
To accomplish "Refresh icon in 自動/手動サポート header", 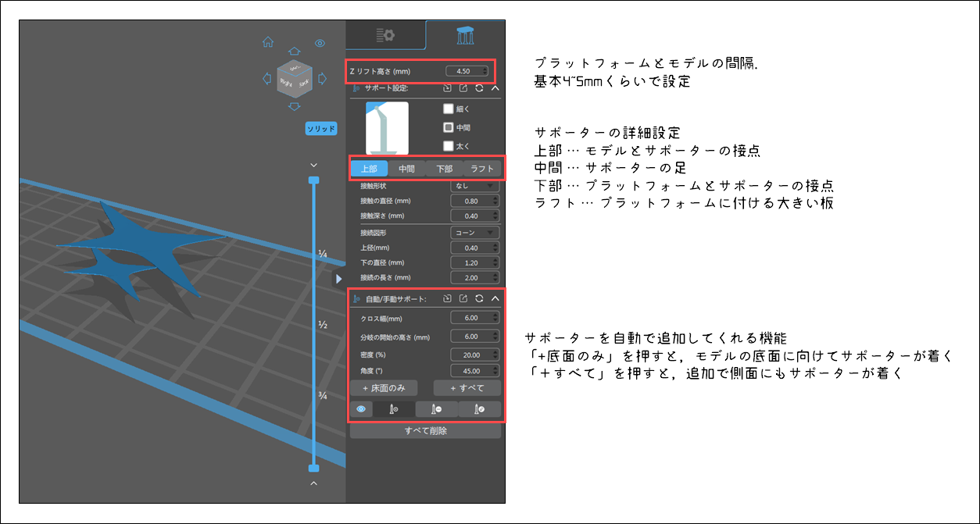I will point(479,298).
